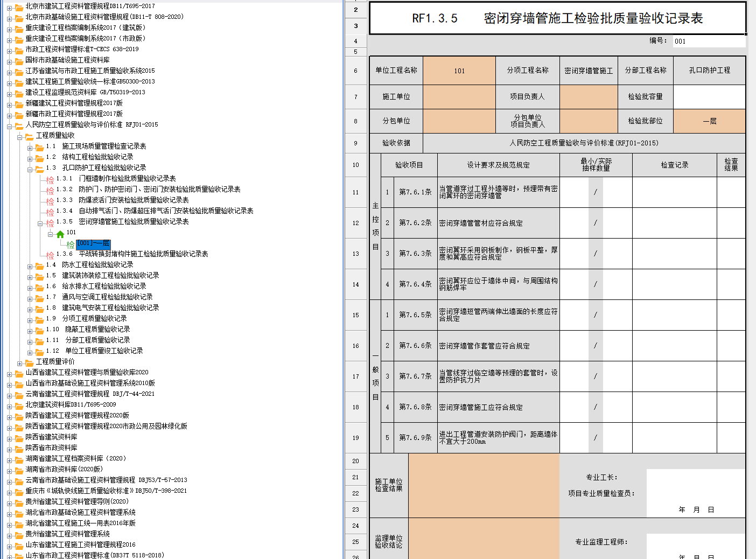Click the 单位工程名称 cell showing 101
Viewport: 756px width, 559px height.
(x=459, y=71)
